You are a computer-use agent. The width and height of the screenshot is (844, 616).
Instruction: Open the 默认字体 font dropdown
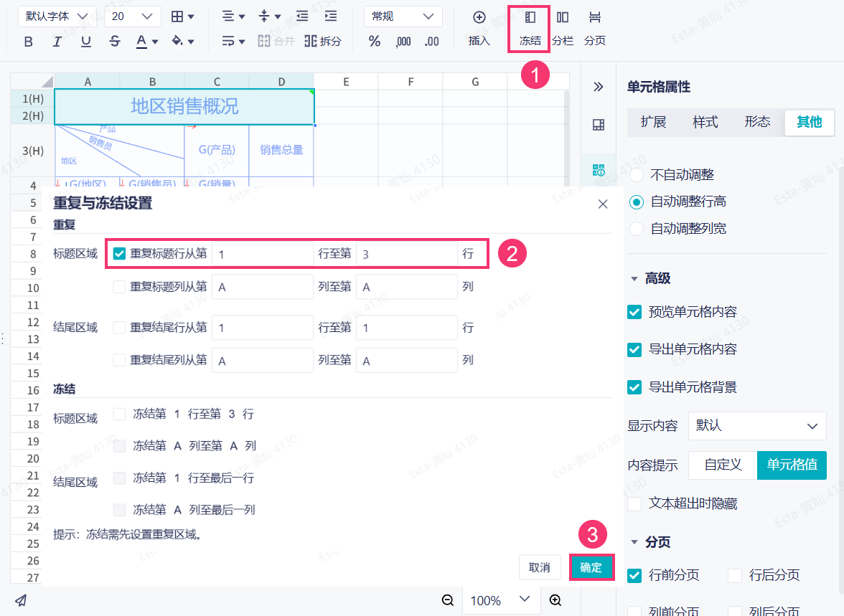click(57, 16)
